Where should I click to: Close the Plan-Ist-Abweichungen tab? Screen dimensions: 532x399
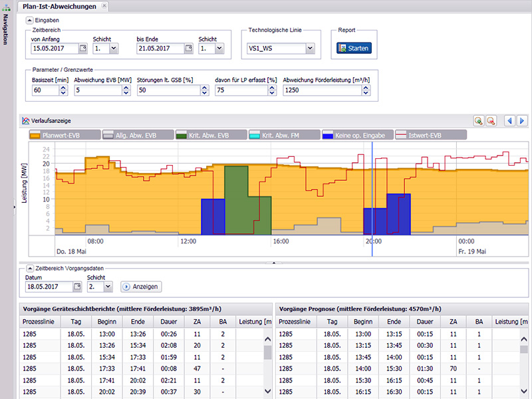click(x=104, y=6)
